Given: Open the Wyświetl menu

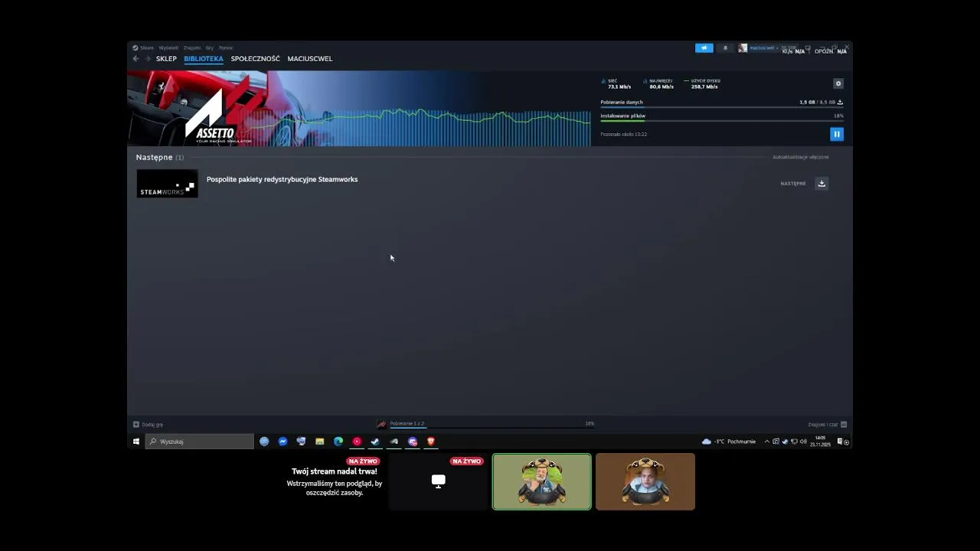Looking at the screenshot, I should pos(168,47).
